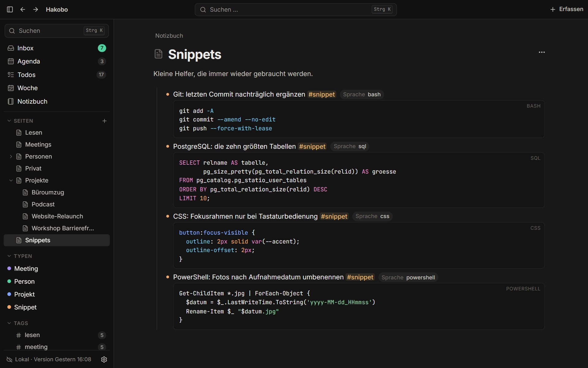Open the Agenda view

[x=57, y=61]
